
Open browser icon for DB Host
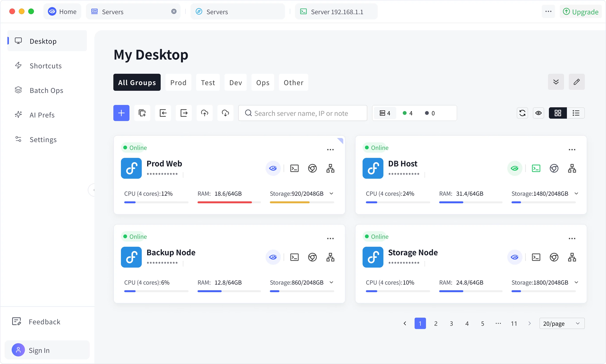coord(554,168)
